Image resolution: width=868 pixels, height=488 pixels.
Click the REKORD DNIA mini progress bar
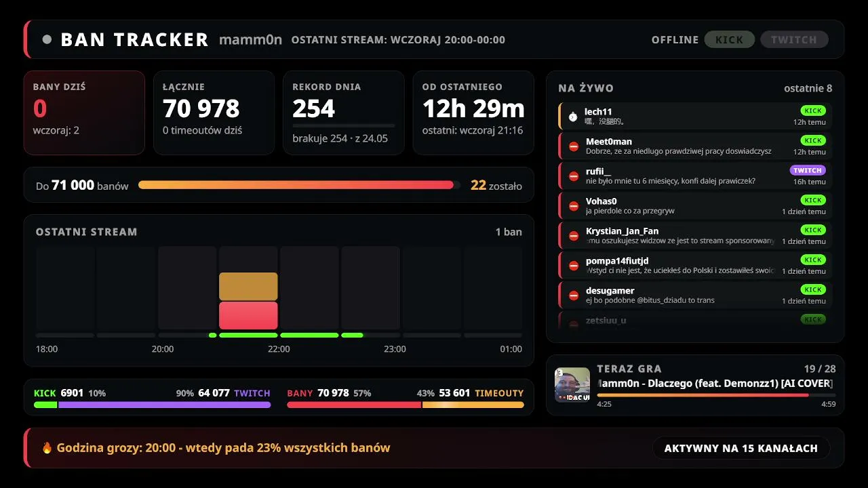(344, 125)
